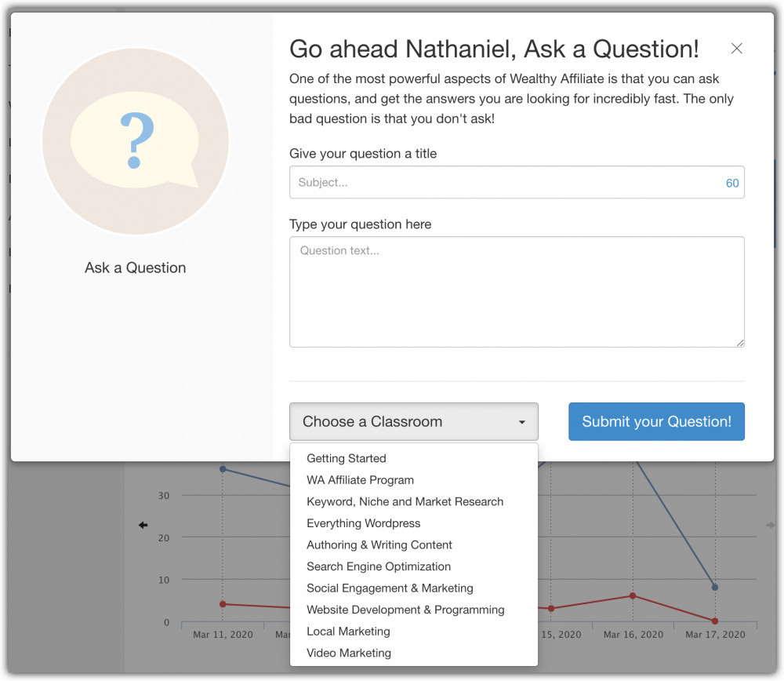Click Submit your Question button
Image resolution: width=784 pixels, height=681 pixels.
click(x=656, y=421)
